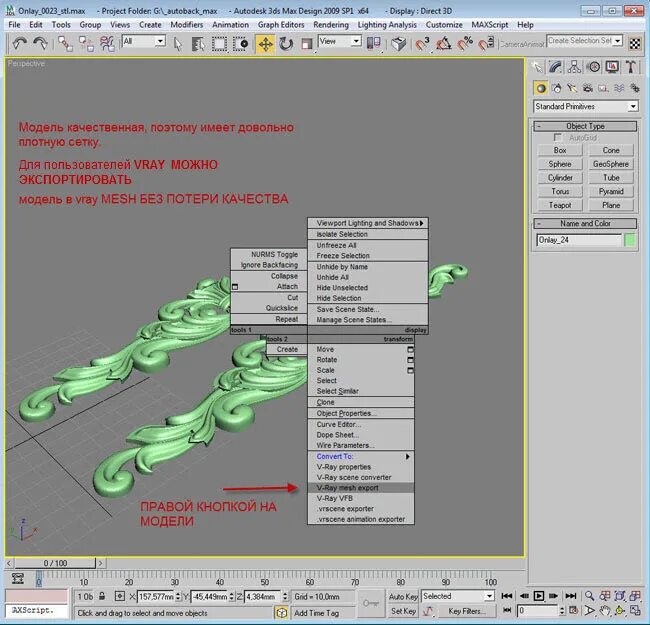Toggle the Selection Lock padlock
This screenshot has width=650, height=625.
click(102, 596)
